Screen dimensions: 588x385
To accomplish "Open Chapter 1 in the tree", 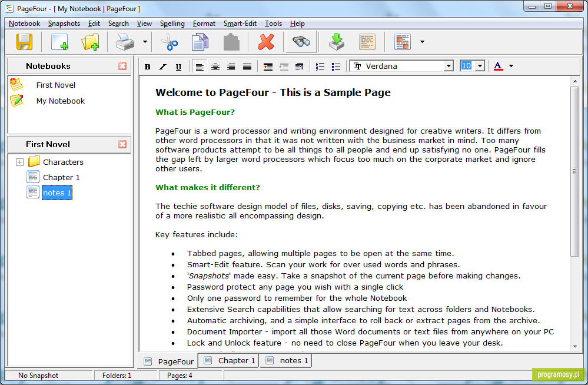I will point(61,178).
